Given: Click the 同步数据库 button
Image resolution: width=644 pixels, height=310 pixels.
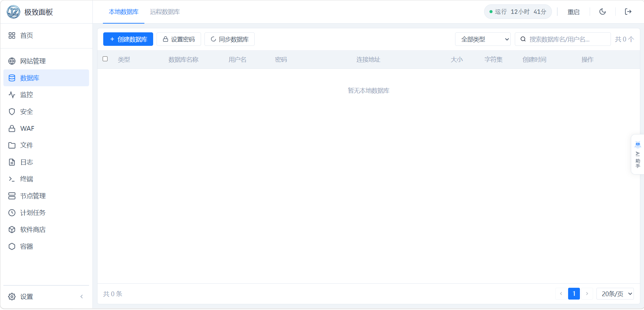Looking at the screenshot, I should click(229, 39).
